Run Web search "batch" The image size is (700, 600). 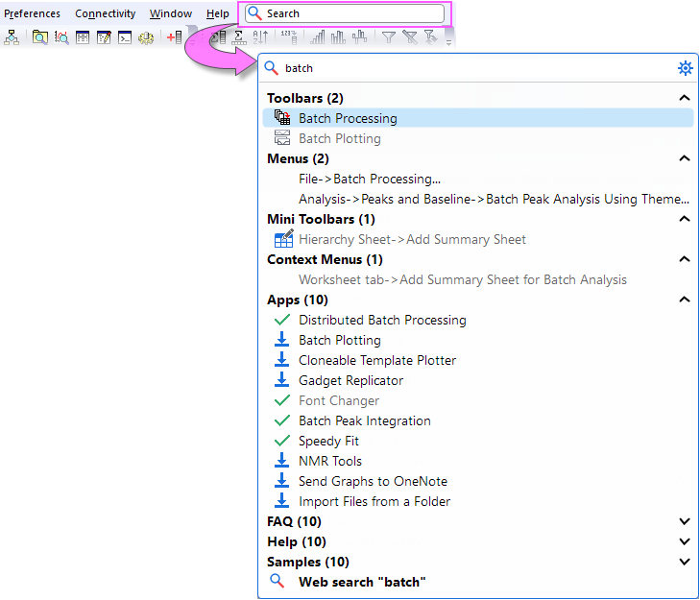click(361, 582)
